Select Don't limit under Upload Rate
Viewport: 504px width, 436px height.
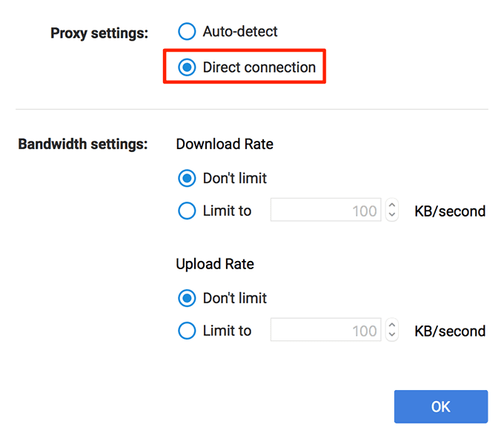tap(188, 298)
